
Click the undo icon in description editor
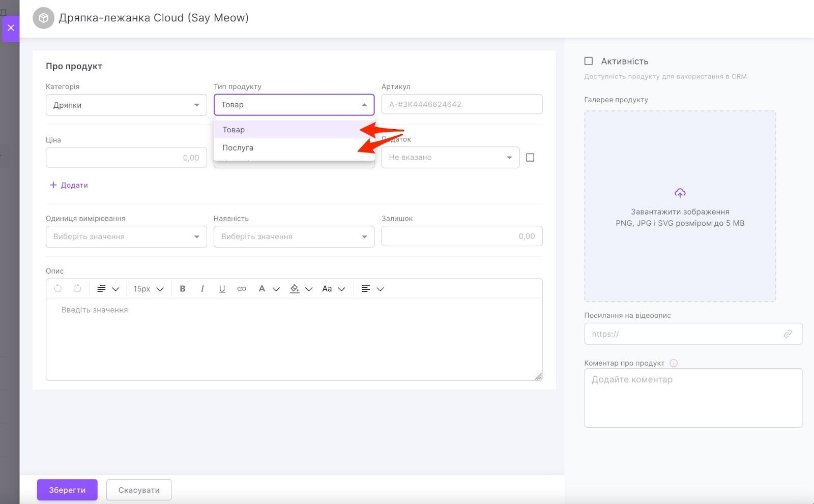pyautogui.click(x=58, y=288)
